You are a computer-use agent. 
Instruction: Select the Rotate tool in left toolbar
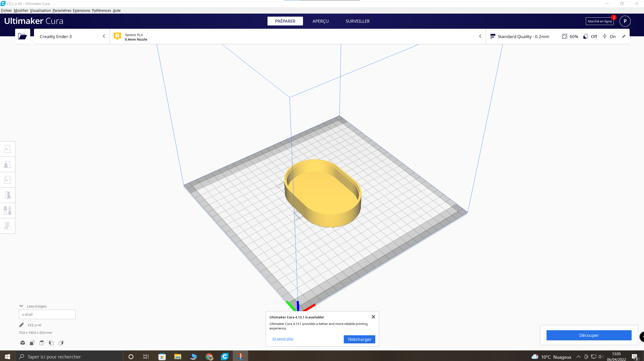[8, 180]
